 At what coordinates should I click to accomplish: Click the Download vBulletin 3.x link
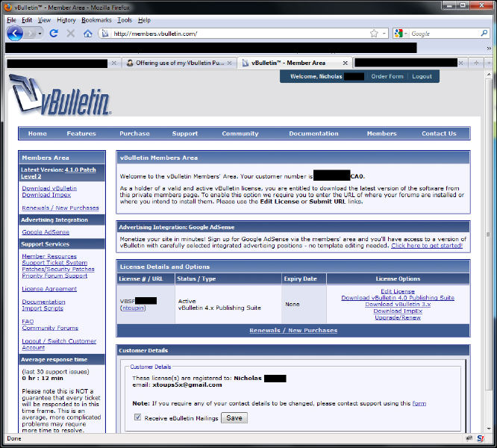pos(398,304)
